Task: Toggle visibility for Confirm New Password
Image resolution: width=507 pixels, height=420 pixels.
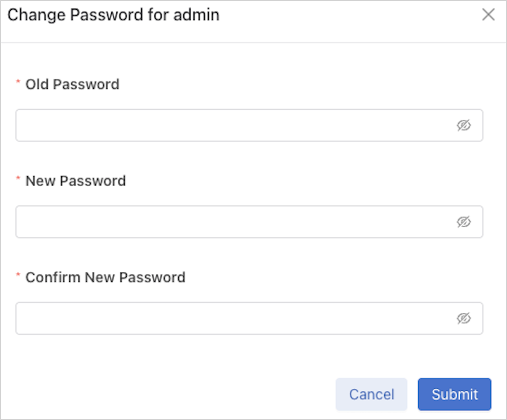Action: pyautogui.click(x=463, y=318)
